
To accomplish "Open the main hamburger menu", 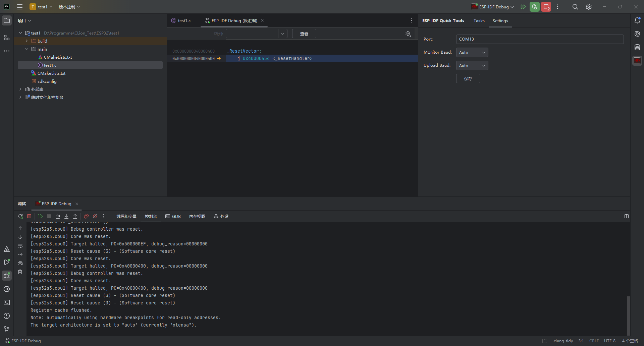I will [x=20, y=7].
